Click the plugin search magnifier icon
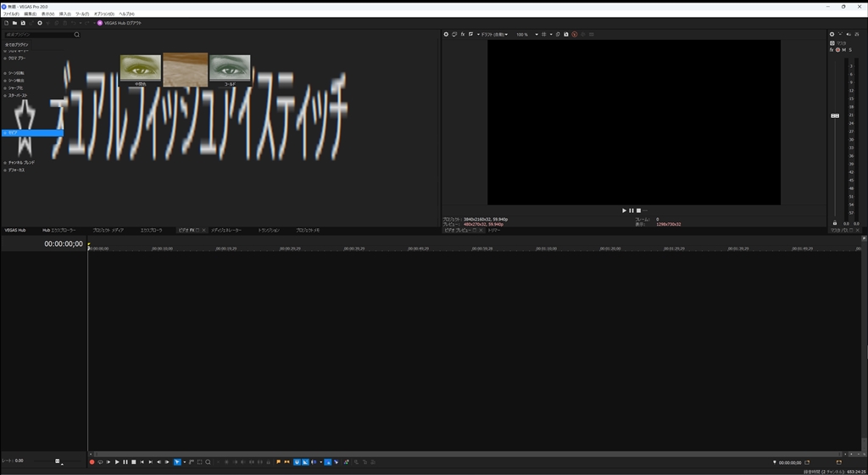This screenshot has width=868, height=475. pyautogui.click(x=77, y=34)
